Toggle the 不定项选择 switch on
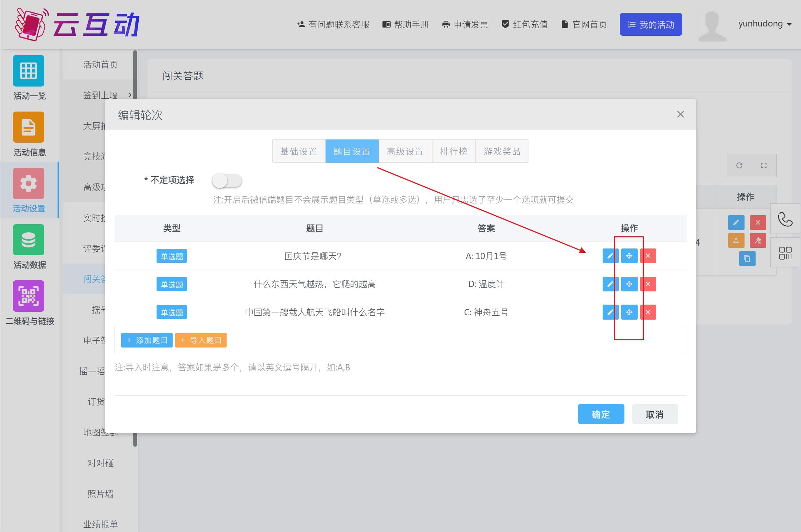This screenshot has height=532, width=801. (x=227, y=181)
